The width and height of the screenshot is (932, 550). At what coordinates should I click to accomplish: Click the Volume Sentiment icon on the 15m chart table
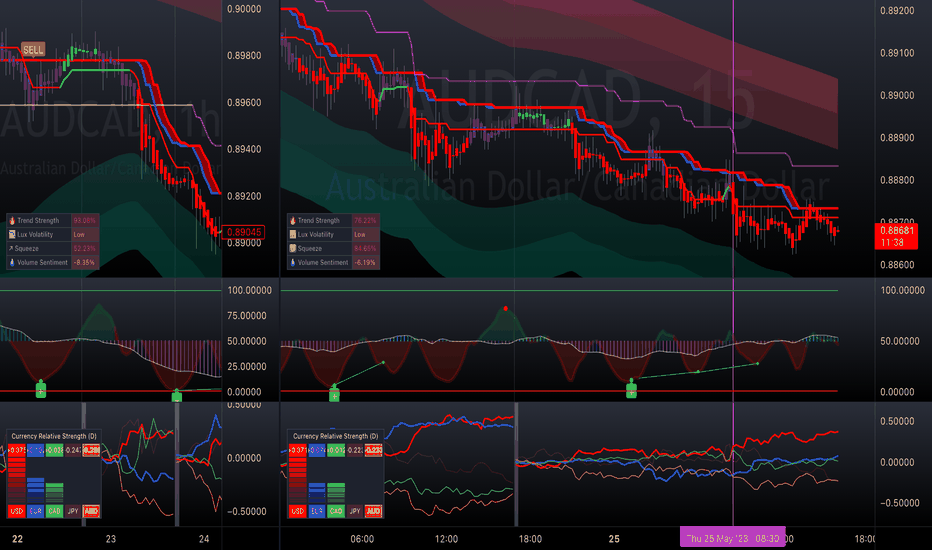click(292, 262)
